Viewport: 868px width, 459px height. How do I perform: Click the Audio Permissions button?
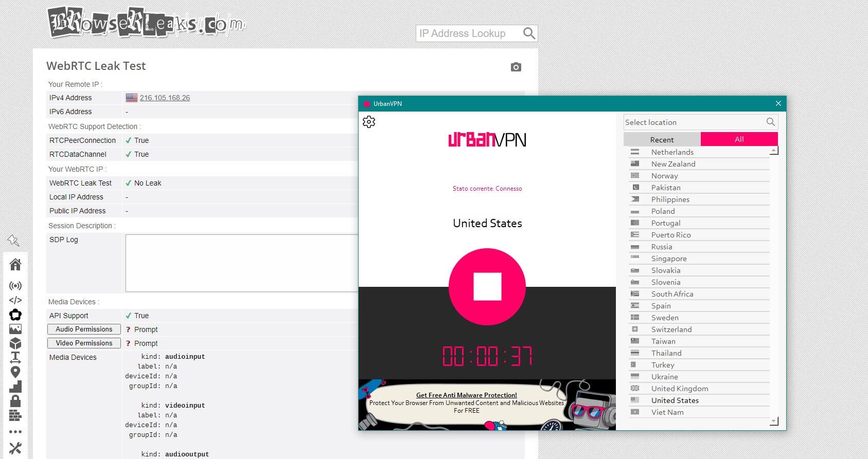(84, 329)
